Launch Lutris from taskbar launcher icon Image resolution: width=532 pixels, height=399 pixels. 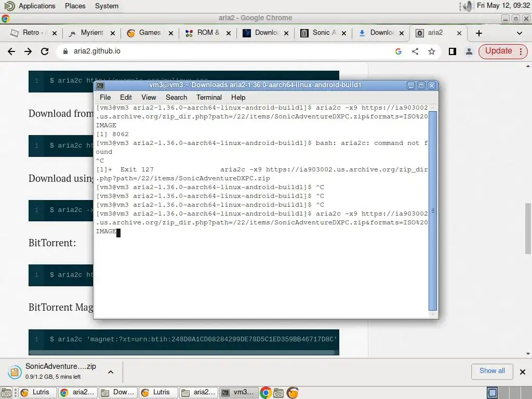click(292, 393)
